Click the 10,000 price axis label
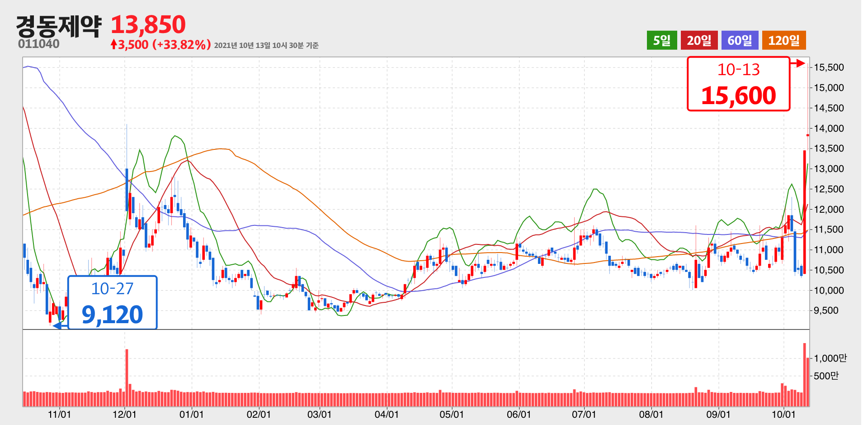 tap(829, 291)
